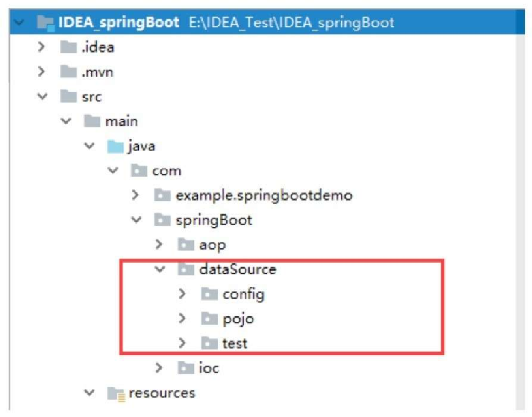Click the aop package icon

coord(186,245)
